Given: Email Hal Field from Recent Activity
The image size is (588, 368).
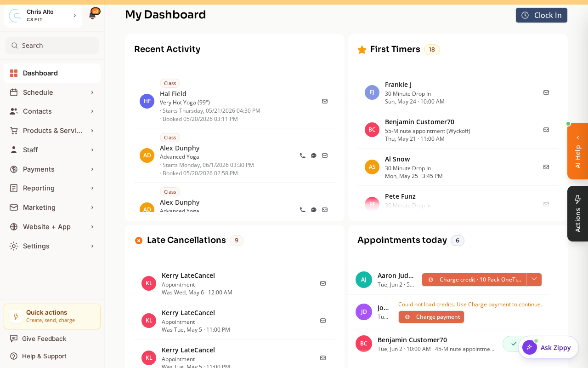Looking at the screenshot, I should 325,101.
